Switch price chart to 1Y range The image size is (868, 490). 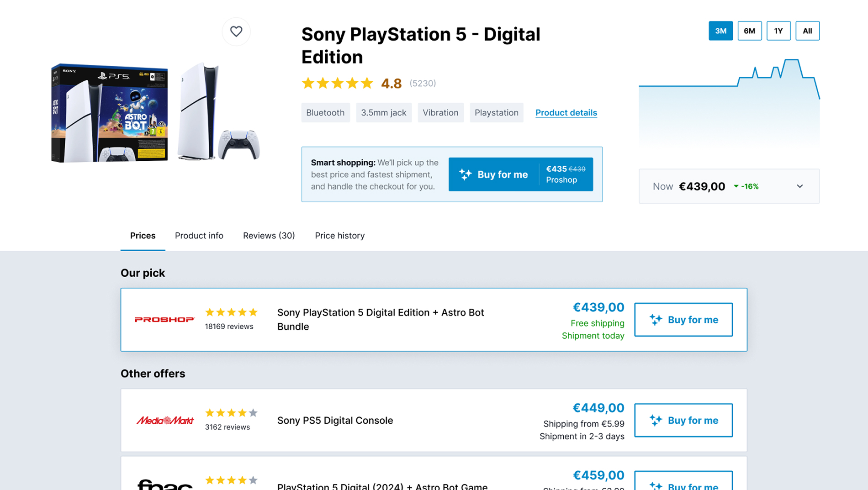pos(778,31)
